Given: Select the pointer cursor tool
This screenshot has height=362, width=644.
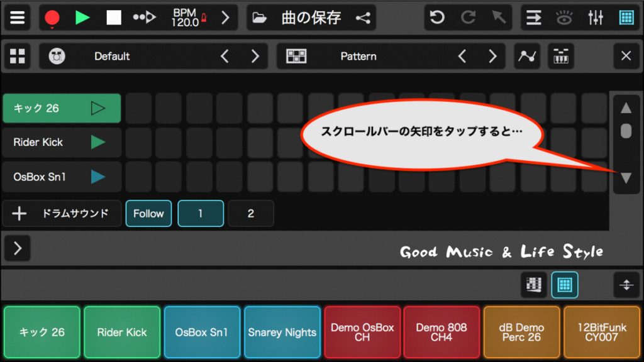Looking at the screenshot, I should coord(499,18).
